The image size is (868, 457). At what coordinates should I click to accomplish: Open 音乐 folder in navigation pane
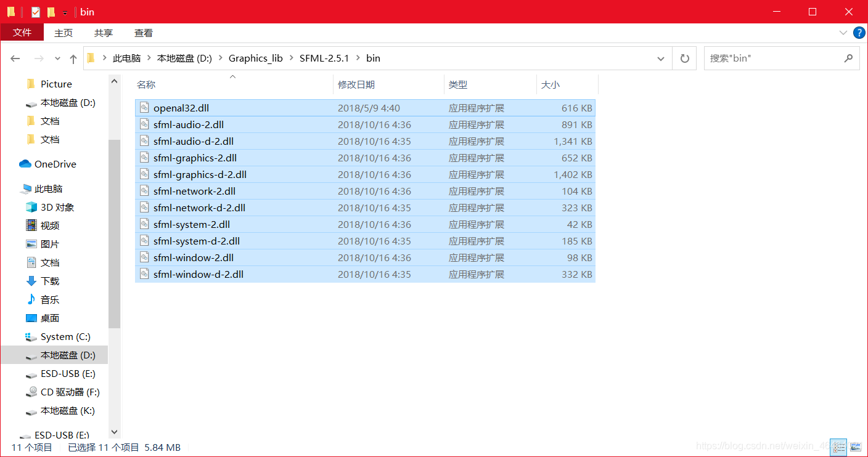[50, 300]
